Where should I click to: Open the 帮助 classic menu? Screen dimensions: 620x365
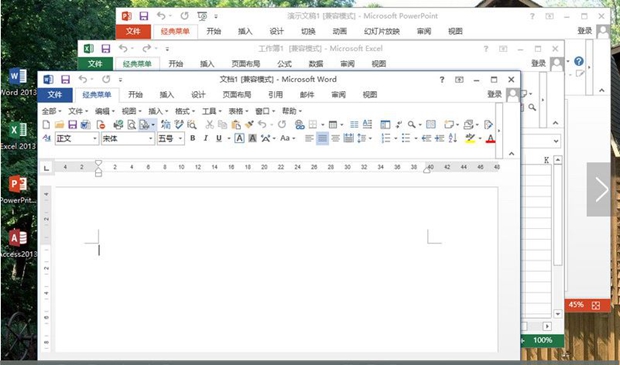292,111
